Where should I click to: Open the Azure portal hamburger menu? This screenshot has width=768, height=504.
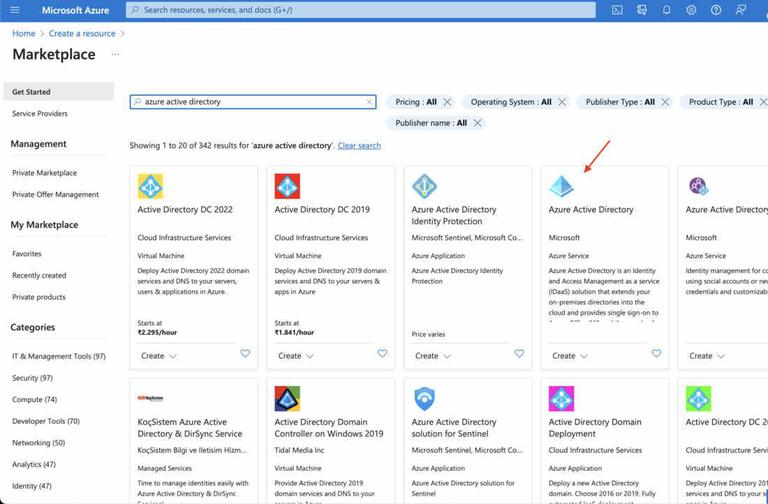pos(15,10)
